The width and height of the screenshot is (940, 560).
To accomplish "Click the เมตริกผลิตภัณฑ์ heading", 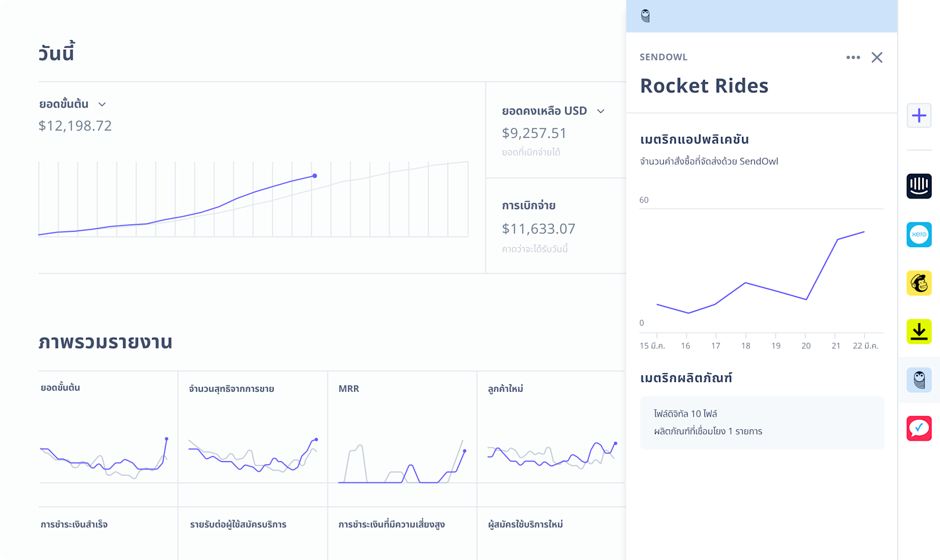I will click(686, 378).
